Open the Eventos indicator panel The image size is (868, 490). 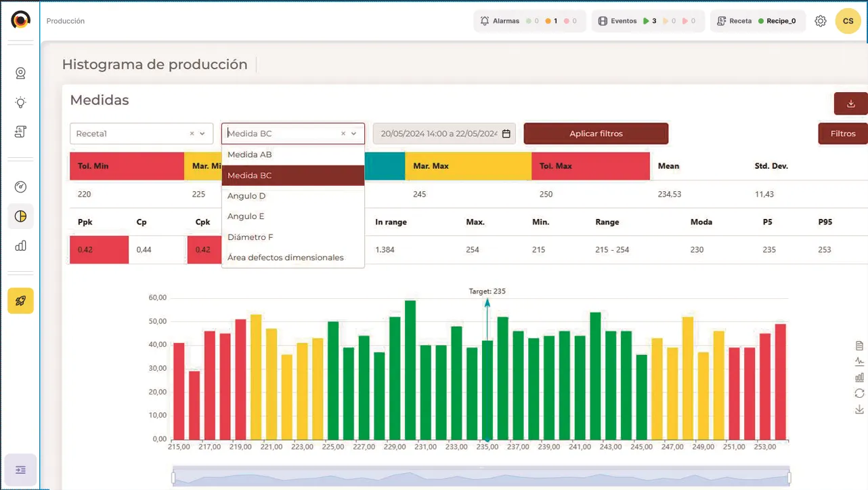(648, 21)
